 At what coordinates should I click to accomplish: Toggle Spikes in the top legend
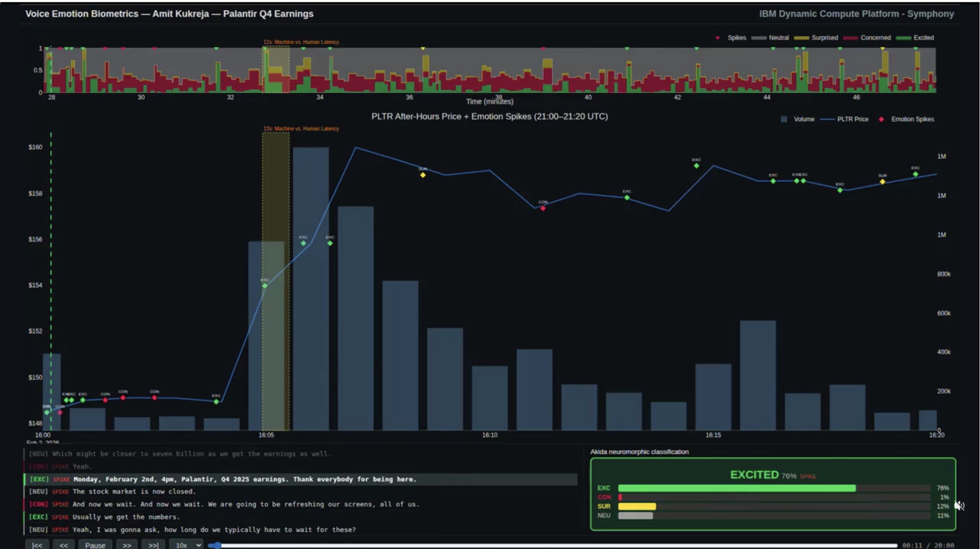[736, 38]
